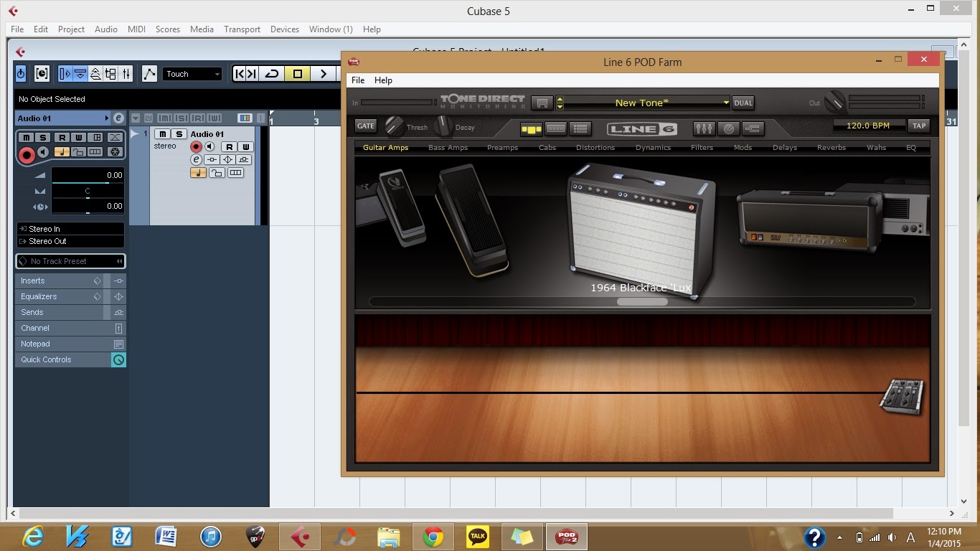Image resolution: width=980 pixels, height=551 pixels.
Task: Toggle musical timebase note icon in inspector
Action: tap(62, 152)
